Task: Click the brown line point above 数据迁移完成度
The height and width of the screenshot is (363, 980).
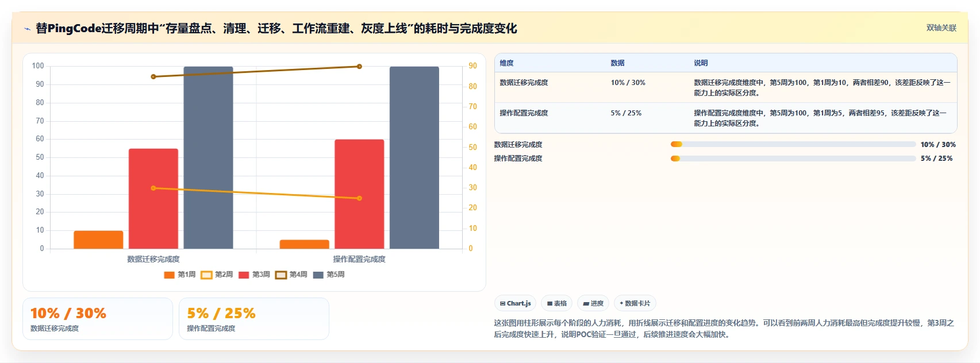Action: (153, 76)
